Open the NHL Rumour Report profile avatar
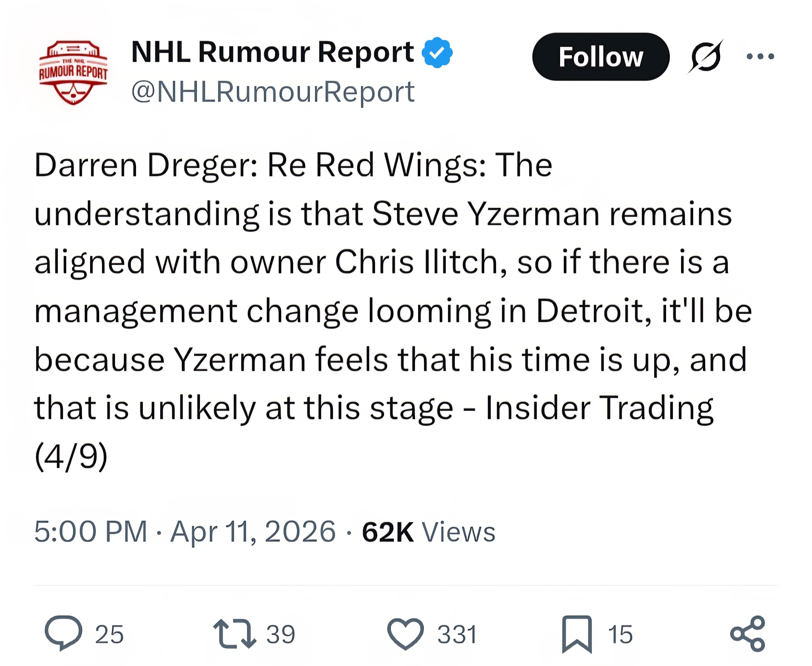812x666 pixels. [73, 73]
